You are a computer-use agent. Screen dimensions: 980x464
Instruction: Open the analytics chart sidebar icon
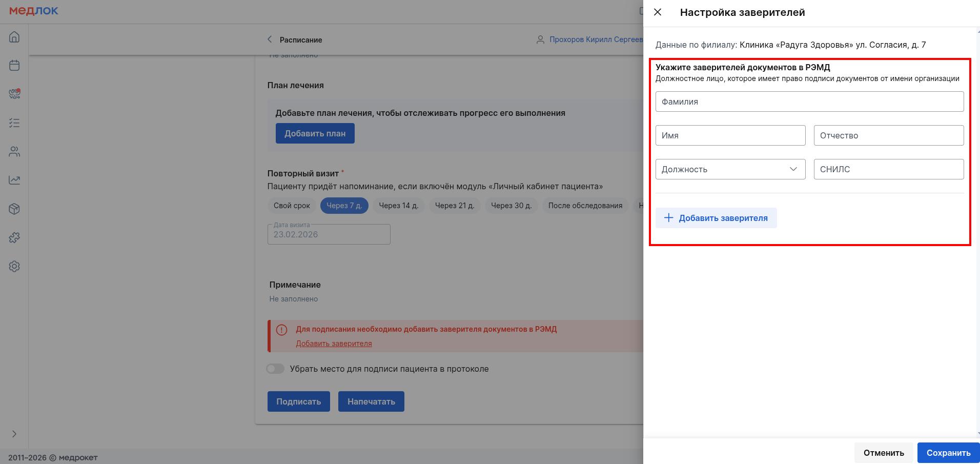pos(14,180)
